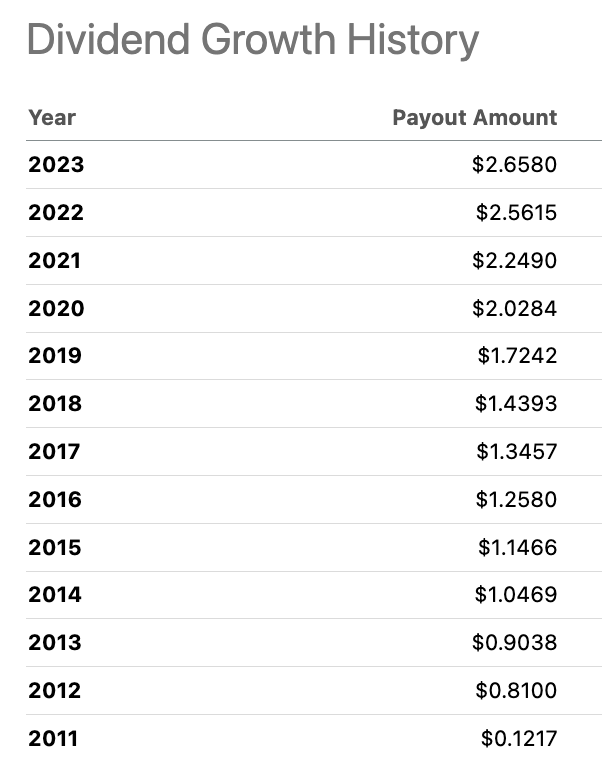Select the $1.7242 payout value
602x784 pixels.
pyautogui.click(x=516, y=356)
